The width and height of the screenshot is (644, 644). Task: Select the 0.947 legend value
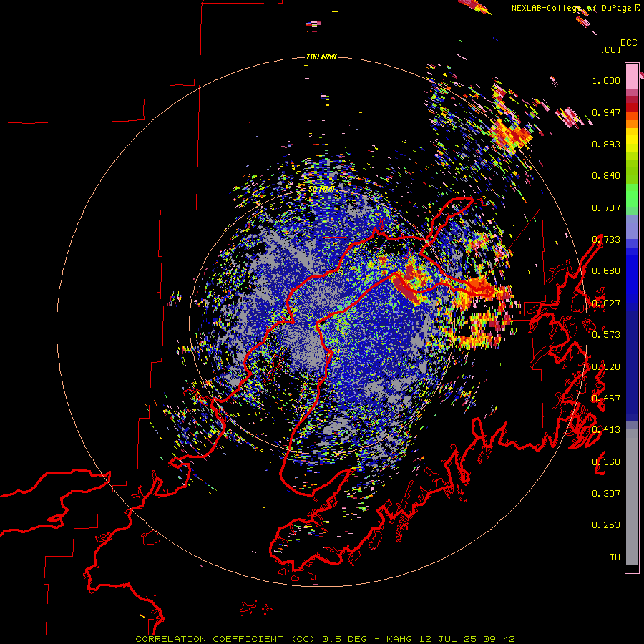tap(606, 112)
